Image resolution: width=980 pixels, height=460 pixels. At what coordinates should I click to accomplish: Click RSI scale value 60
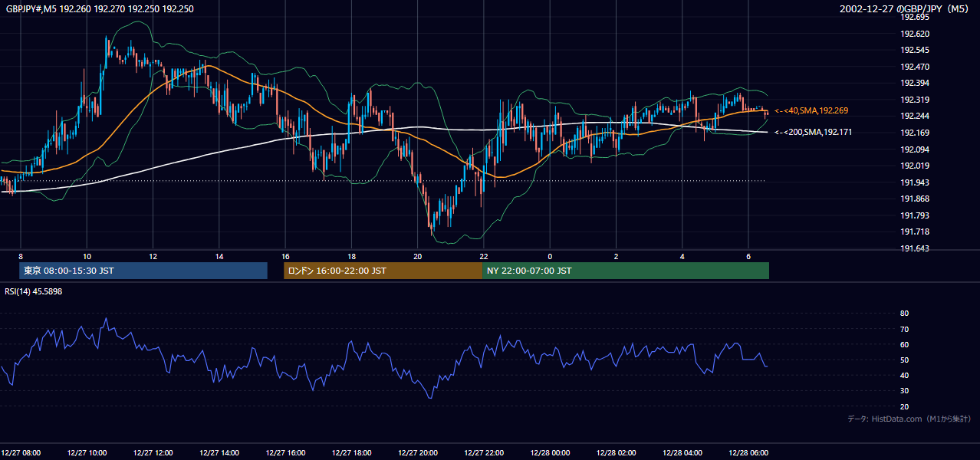point(904,344)
